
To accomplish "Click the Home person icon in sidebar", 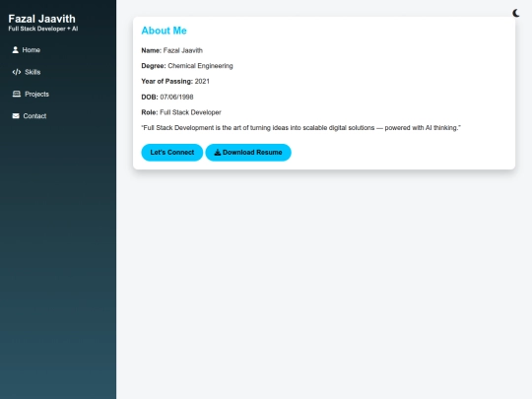I will 15,50.
